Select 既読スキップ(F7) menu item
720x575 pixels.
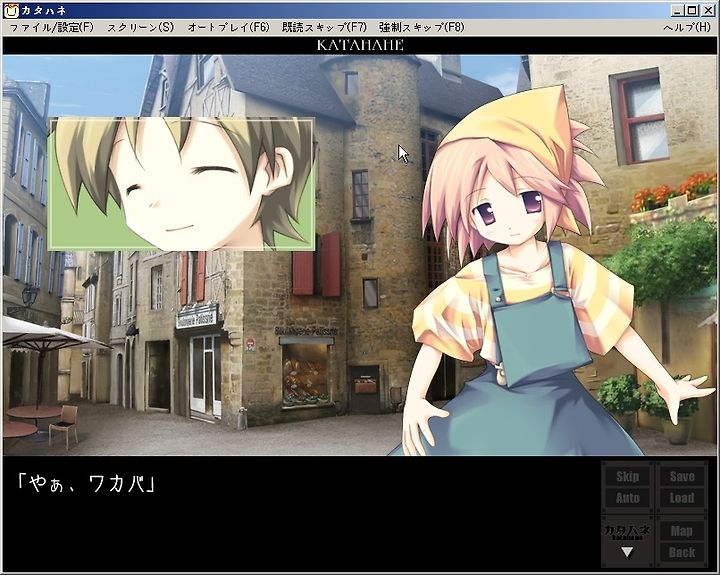point(324,28)
